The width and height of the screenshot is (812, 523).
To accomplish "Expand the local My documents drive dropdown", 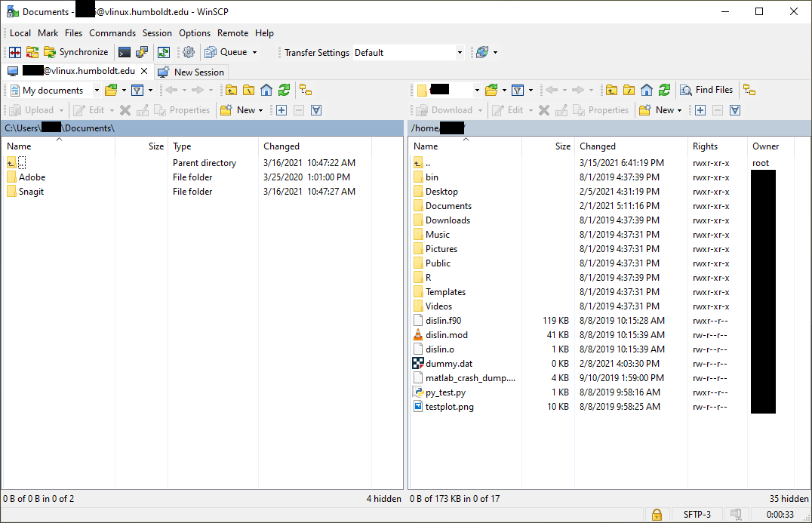I will point(97,90).
